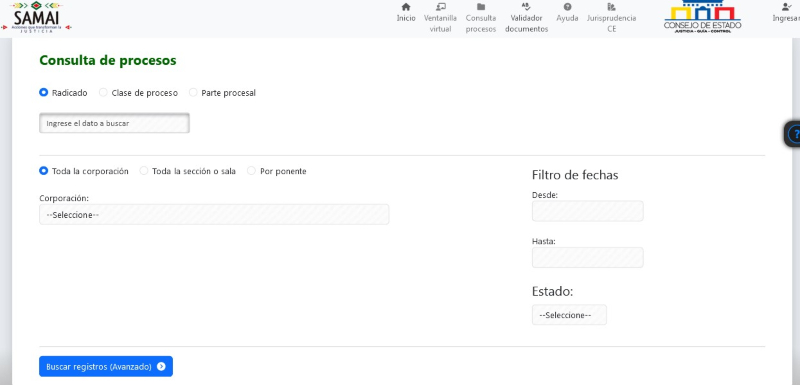Open the Corporación dropdown
This screenshot has height=385, width=800.
(214, 215)
